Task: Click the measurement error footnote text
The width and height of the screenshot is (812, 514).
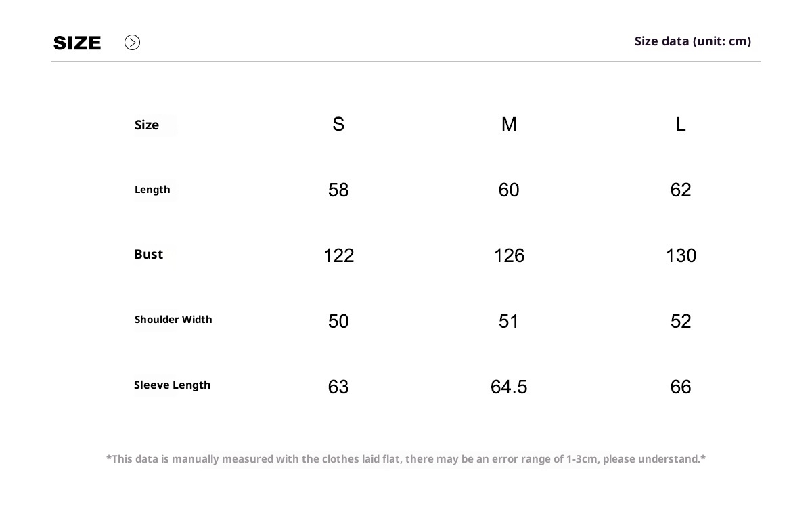Action: [406, 459]
